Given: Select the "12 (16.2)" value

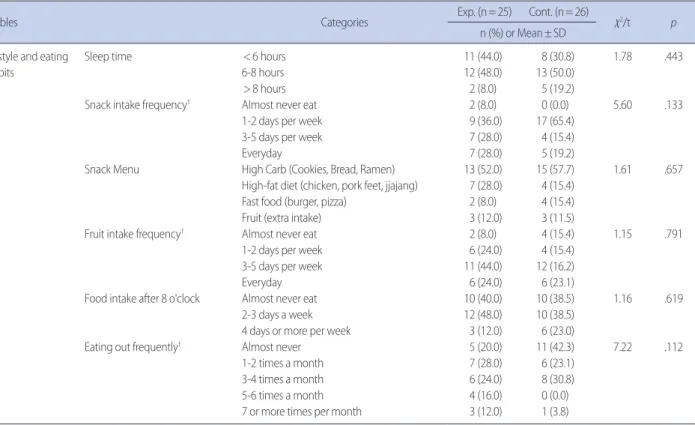Looking at the screenshot, I should coord(555,266).
